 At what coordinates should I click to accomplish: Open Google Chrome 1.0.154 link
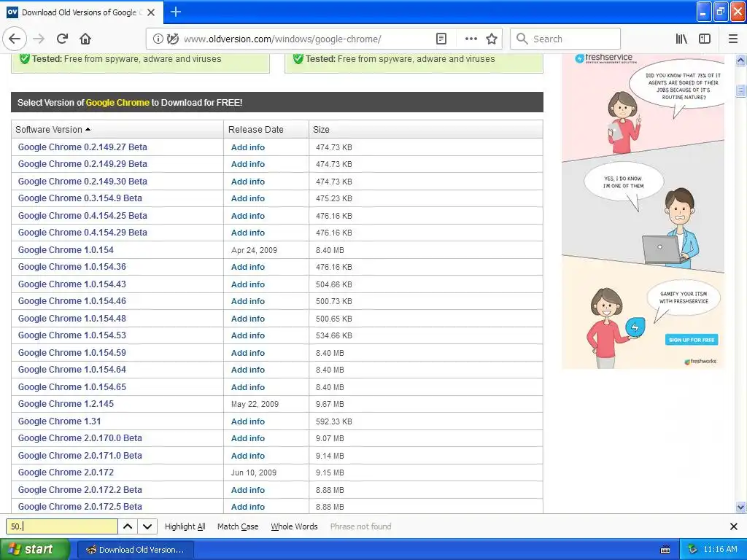click(66, 250)
